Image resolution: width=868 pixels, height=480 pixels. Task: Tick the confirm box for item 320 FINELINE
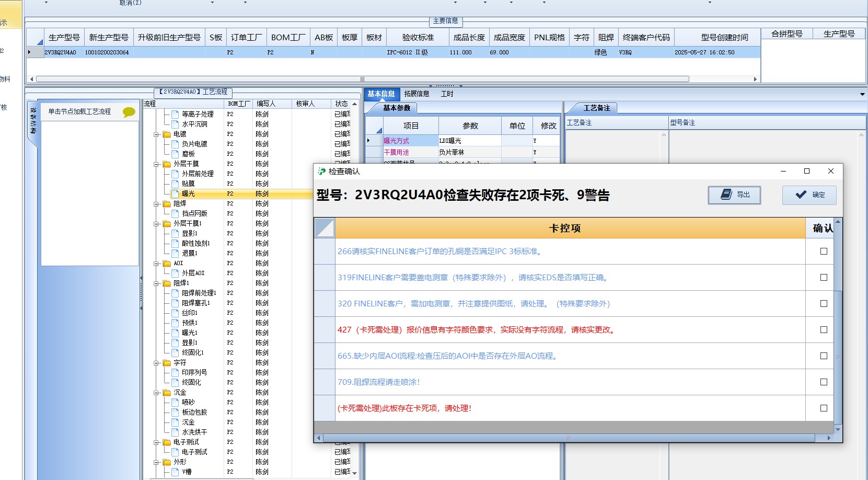(x=824, y=304)
